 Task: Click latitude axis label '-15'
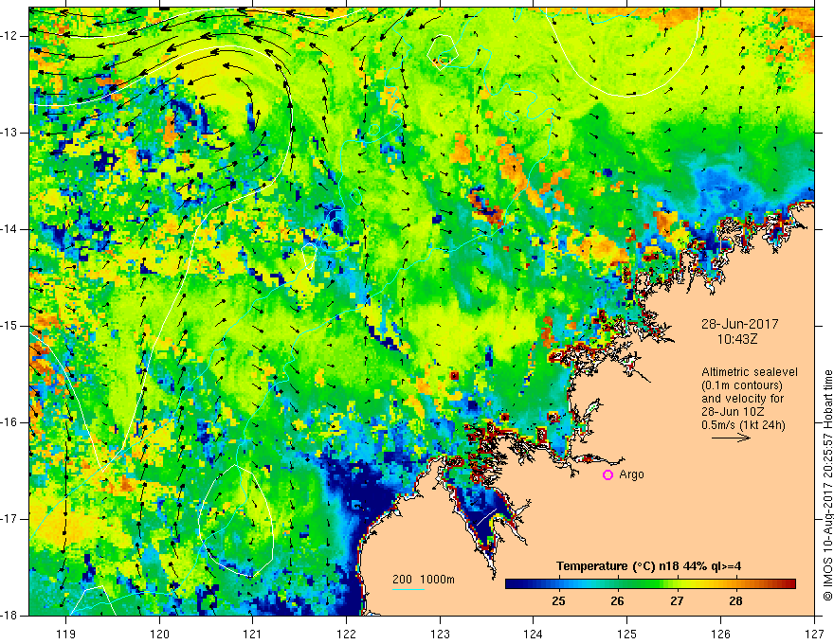coord(9,326)
